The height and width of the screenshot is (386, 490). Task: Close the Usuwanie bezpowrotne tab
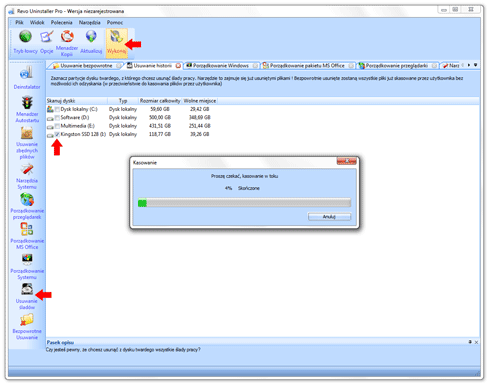click(119, 66)
